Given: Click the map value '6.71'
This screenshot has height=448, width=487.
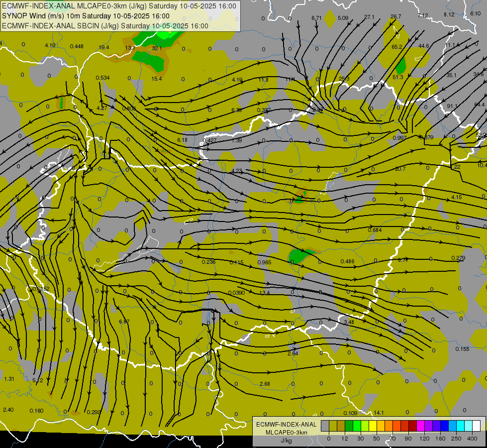Looking at the screenshot, I should click(x=316, y=18).
